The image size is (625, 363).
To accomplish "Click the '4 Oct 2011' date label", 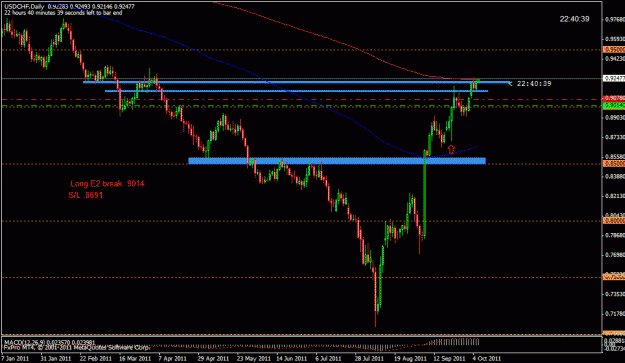I will 487,358.
